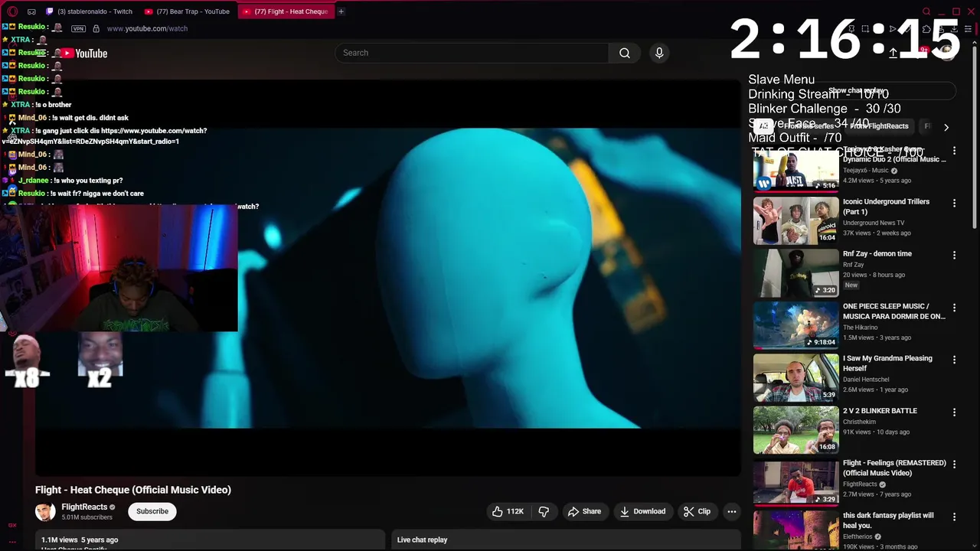Show more chips with right arrow
This screenshot has width=980, height=551.
click(x=946, y=127)
